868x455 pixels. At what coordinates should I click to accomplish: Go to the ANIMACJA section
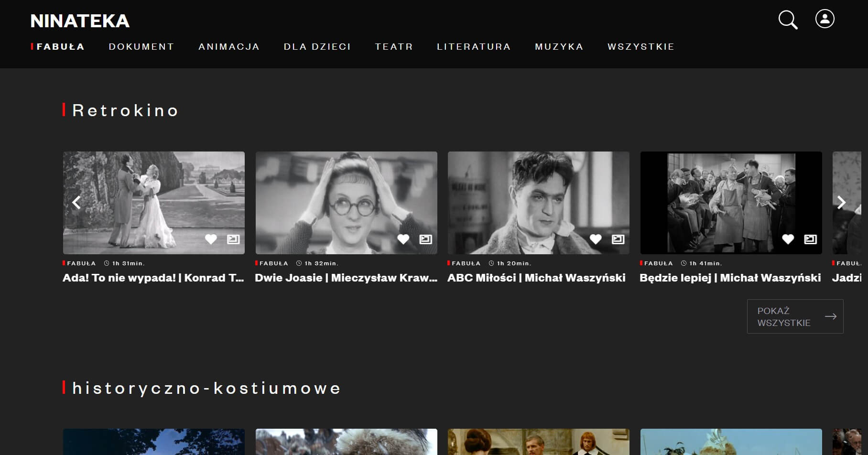(x=229, y=47)
